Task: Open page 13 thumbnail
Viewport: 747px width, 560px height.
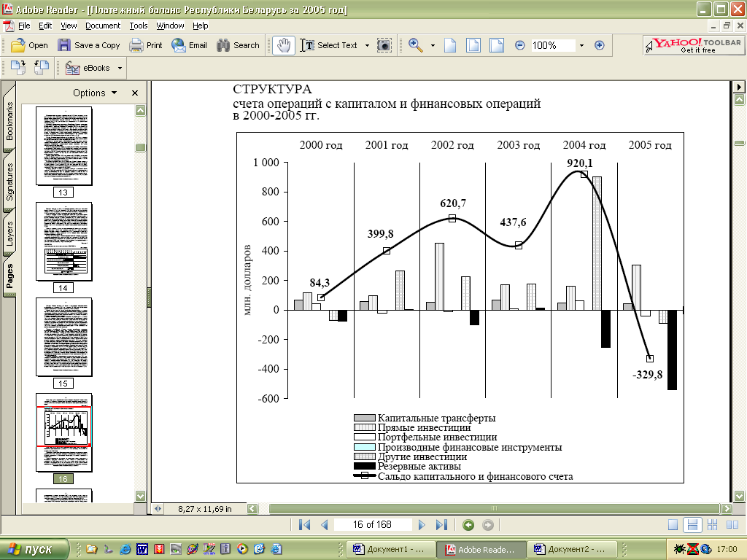Action: tap(64, 146)
